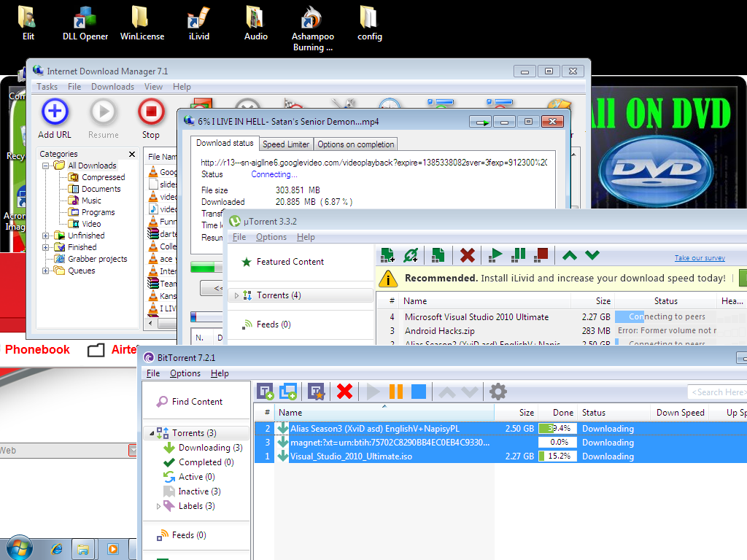747x560 pixels.
Task: Expand Torrents (4) in uTorrent sidebar
Action: tap(236, 295)
